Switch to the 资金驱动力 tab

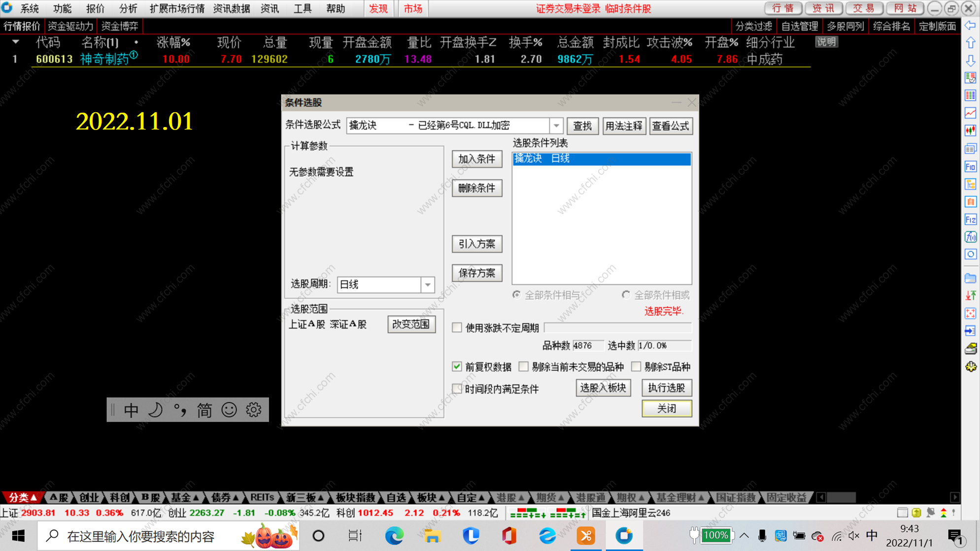pos(70,26)
